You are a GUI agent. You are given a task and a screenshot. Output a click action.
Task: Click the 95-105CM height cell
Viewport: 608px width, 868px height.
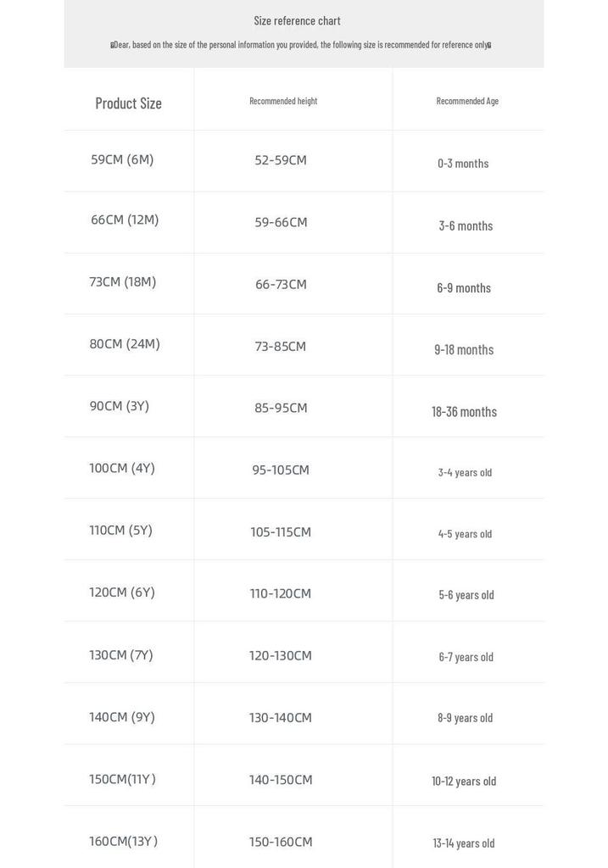[x=281, y=470]
